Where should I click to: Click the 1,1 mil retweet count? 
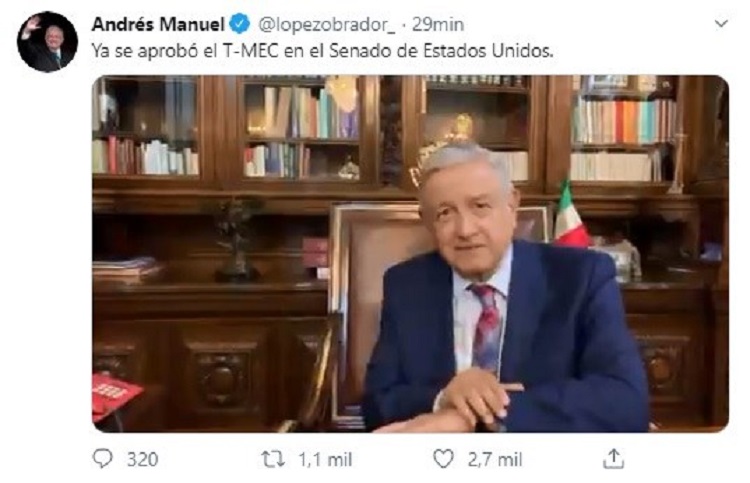(325, 460)
